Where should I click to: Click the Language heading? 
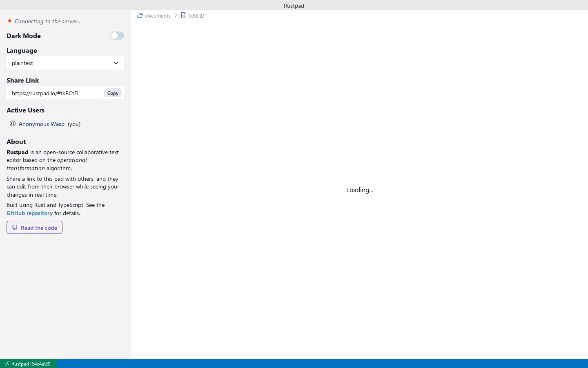click(22, 50)
